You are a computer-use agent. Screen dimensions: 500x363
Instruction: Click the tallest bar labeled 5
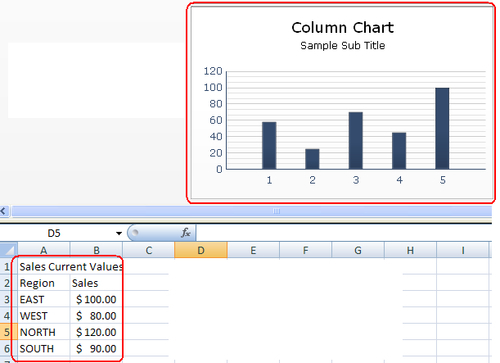(442, 128)
